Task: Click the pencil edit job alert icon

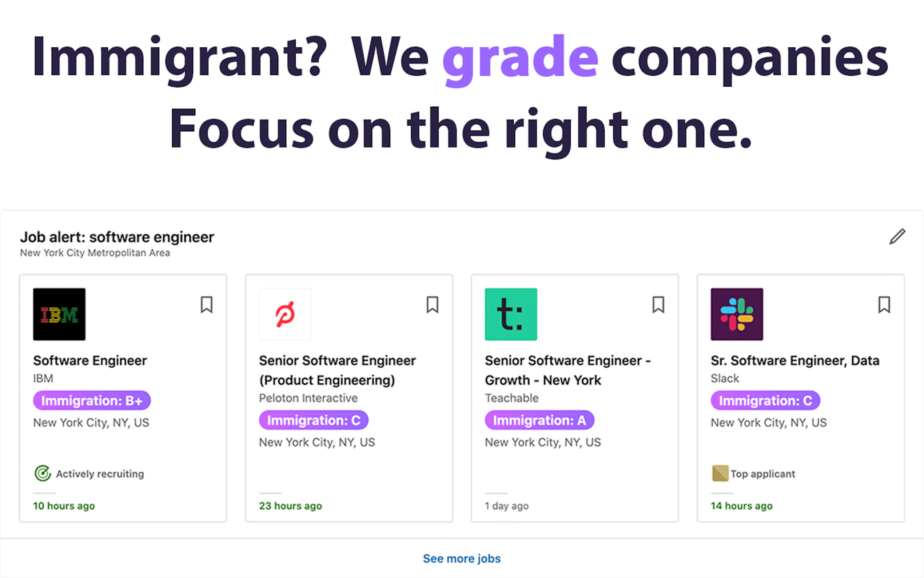Action: click(897, 237)
